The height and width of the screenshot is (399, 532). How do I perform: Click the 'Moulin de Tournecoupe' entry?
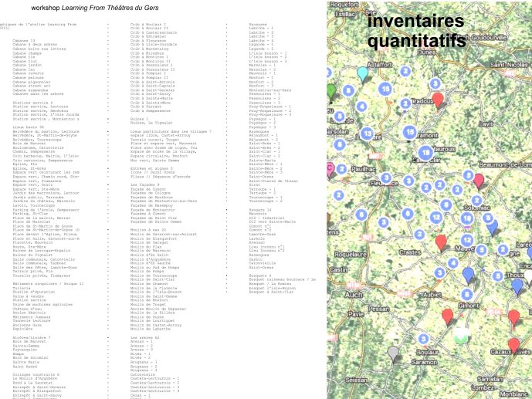(x=154, y=276)
